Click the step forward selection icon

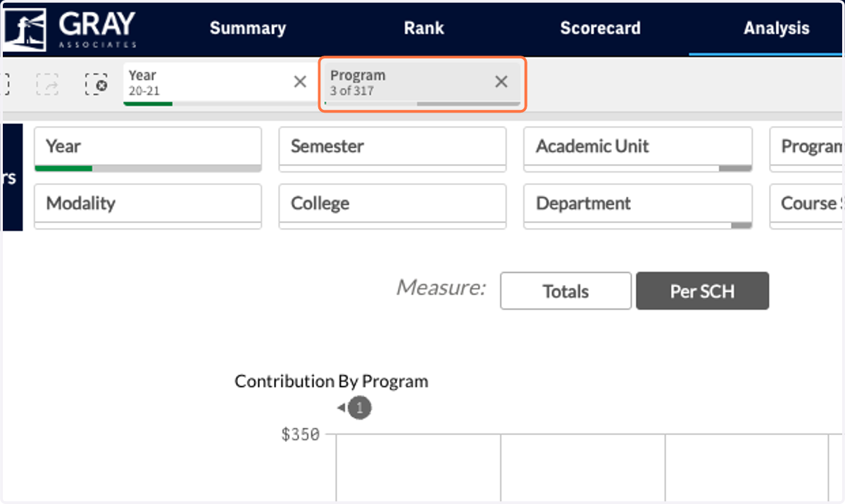48,84
